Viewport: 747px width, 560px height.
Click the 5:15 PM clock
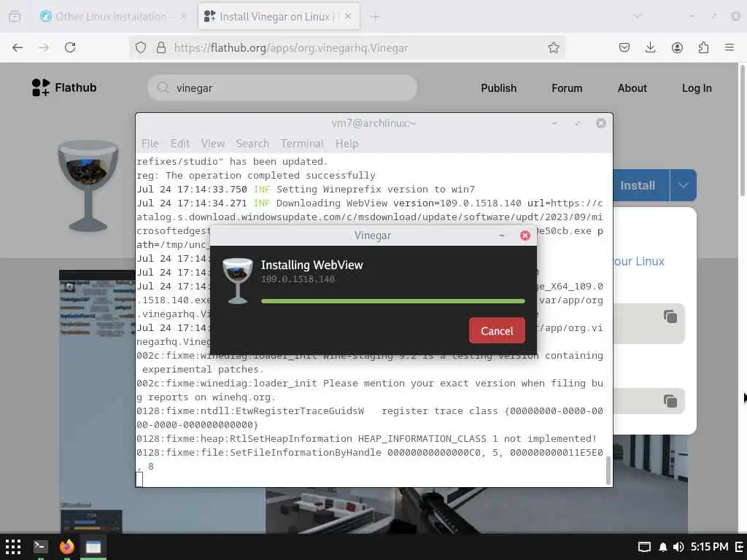coord(709,547)
